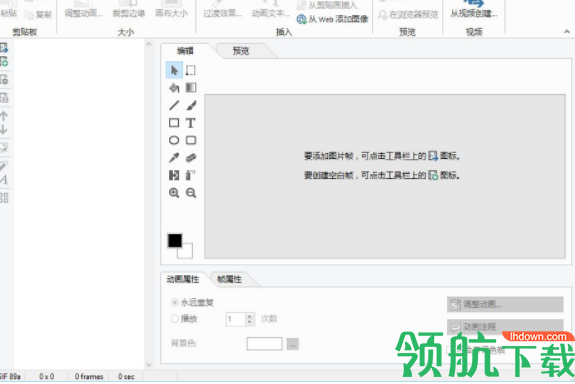This screenshot has height=384, width=575.
Task: Click the 背景色 color box
Action: tap(264, 344)
